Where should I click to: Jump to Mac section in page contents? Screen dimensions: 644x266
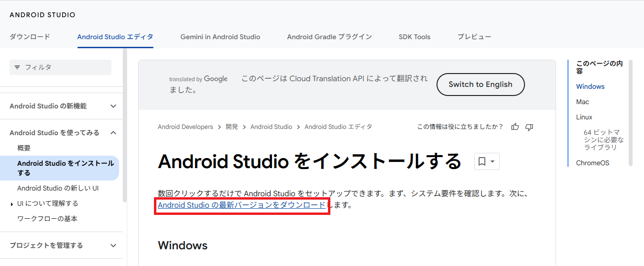(582, 102)
